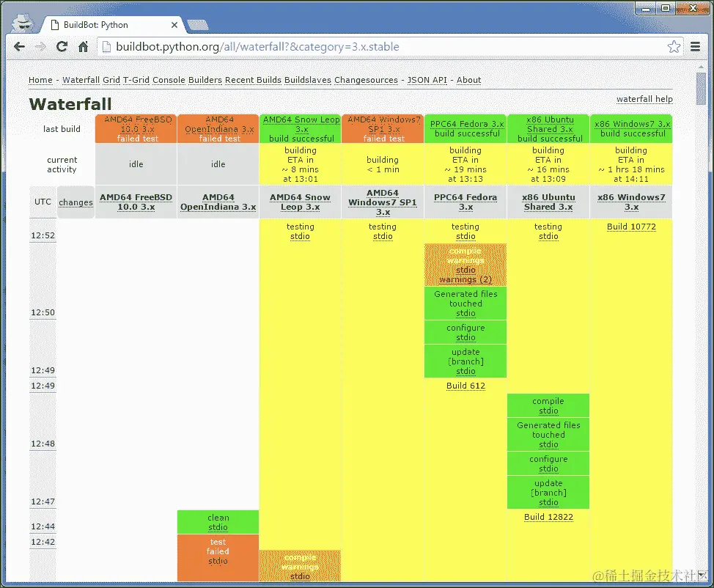This screenshot has height=588, width=714.
Task: Open stdio for OpenIndiana clean step
Action: coord(218,527)
